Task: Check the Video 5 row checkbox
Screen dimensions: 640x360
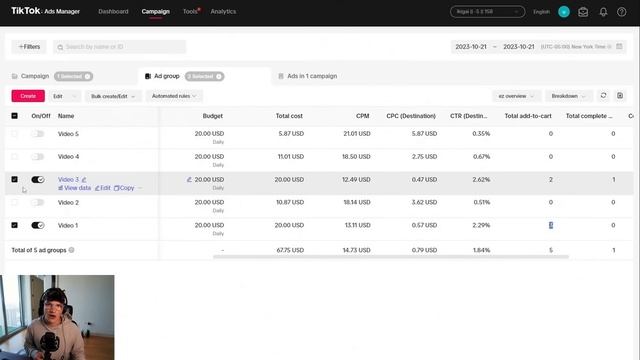Action: click(14, 133)
